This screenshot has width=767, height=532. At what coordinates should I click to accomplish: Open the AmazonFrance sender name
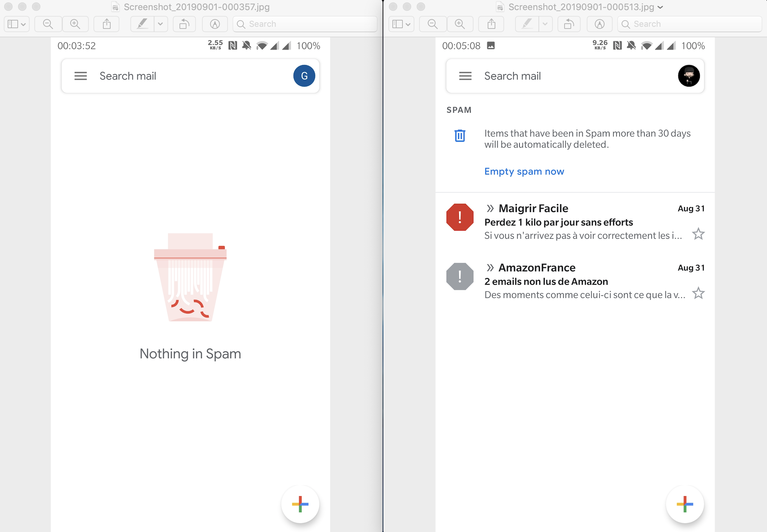537,267
